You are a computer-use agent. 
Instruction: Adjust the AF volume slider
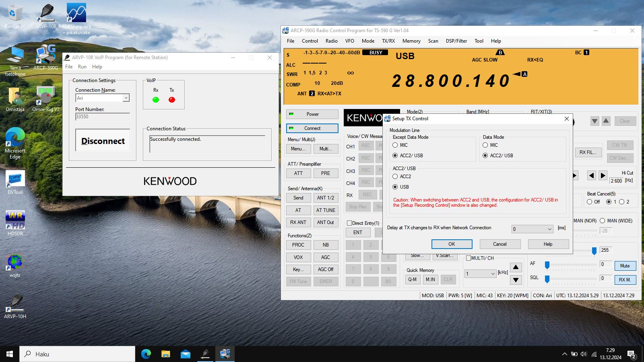(547, 265)
